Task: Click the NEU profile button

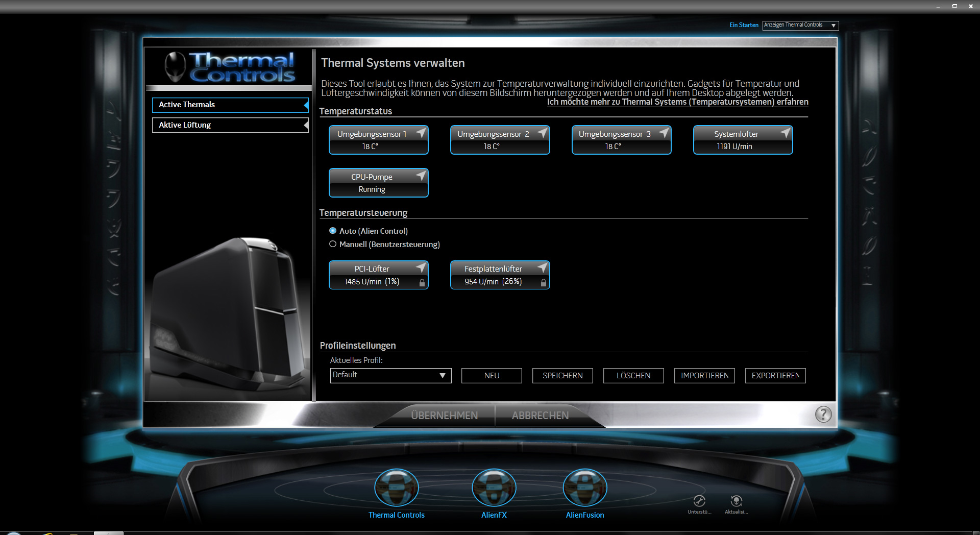Action: click(x=492, y=376)
